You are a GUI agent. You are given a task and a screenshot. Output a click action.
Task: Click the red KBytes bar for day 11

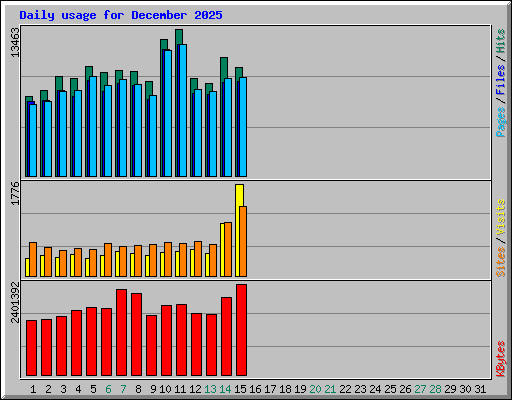tap(181, 340)
